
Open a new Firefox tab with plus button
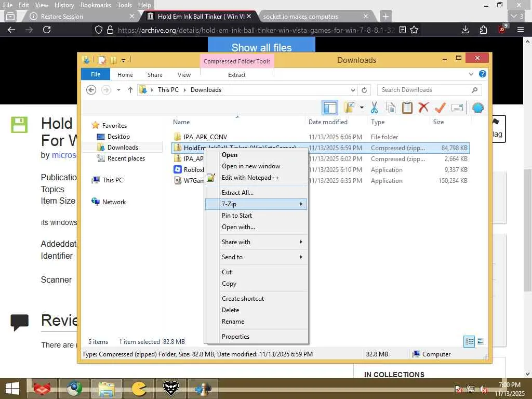click(385, 16)
